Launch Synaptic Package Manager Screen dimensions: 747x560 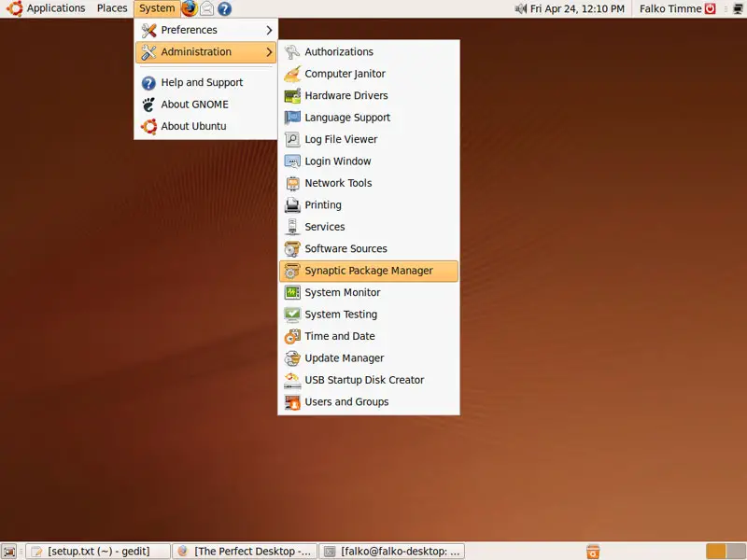pyautogui.click(x=368, y=271)
